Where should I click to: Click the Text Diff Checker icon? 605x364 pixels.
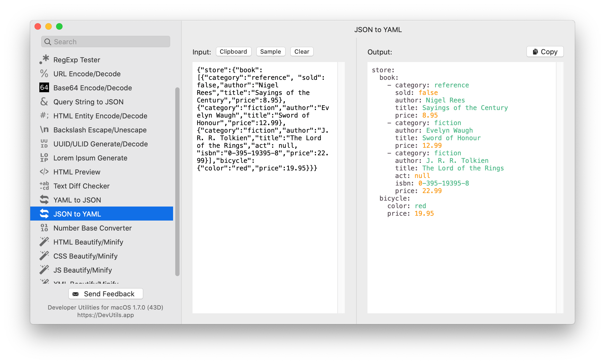pyautogui.click(x=44, y=186)
